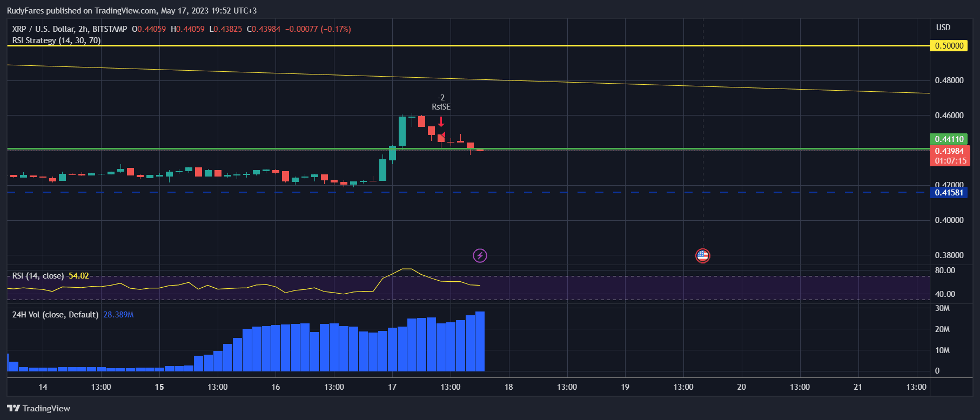Select the RSI Strategy (14, 30, 70) legend

coord(56,40)
